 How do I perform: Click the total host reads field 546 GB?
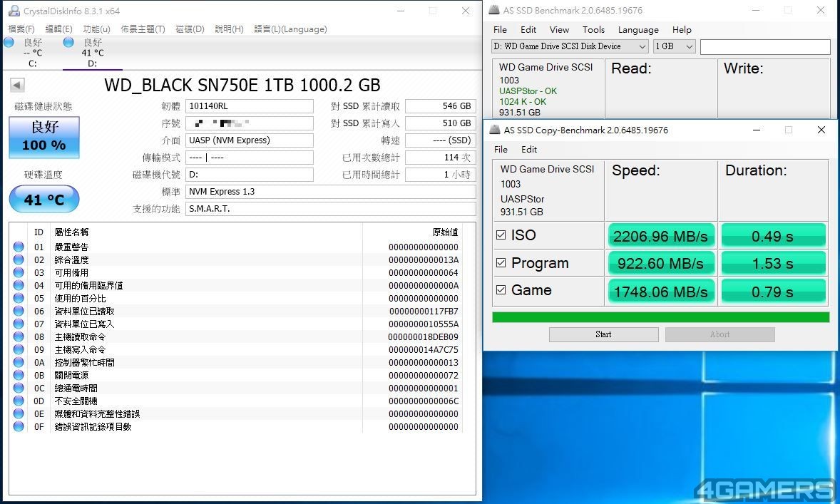click(x=441, y=106)
